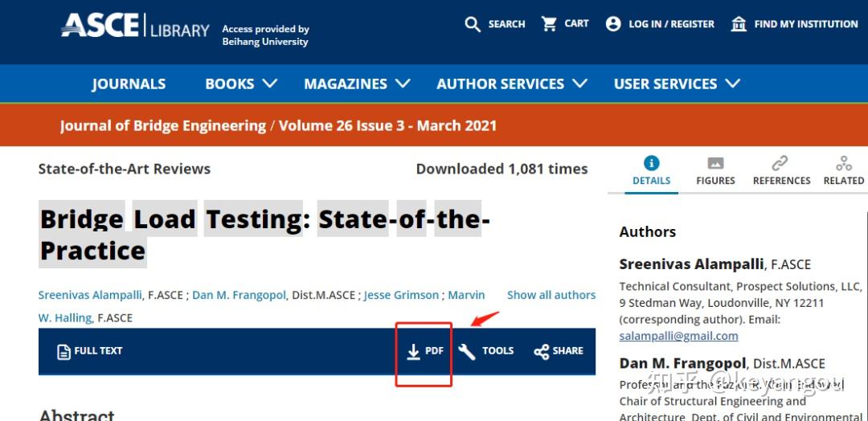Viewport: 868px width, 421px height.
Task: Open the Tools wrench icon
Action: coord(467,351)
